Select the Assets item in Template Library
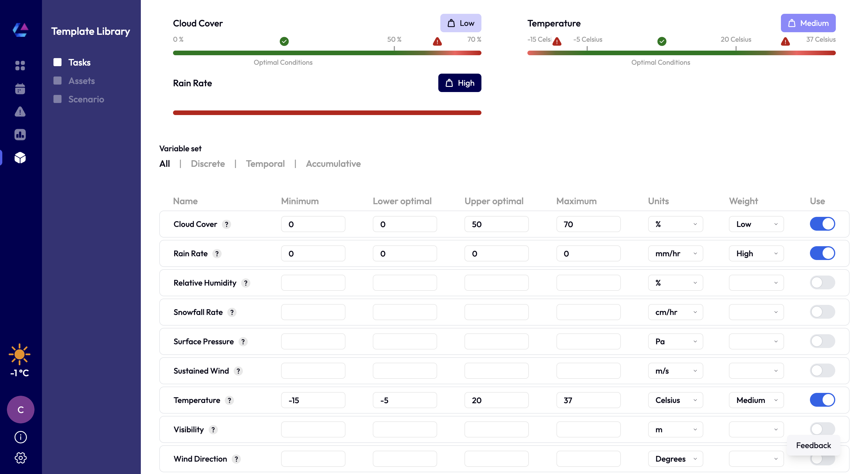This screenshot has width=868, height=474. pos(81,81)
